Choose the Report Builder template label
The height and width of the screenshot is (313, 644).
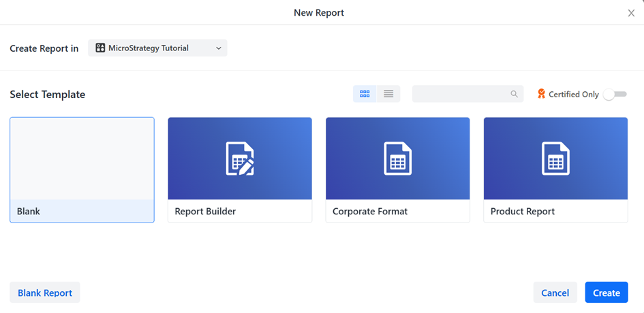(x=205, y=212)
